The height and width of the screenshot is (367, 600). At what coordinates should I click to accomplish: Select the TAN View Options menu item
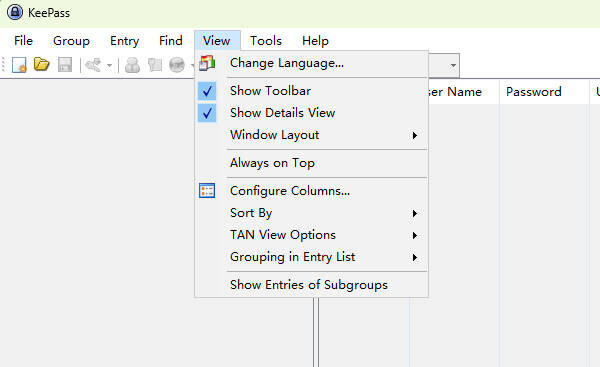tap(311, 235)
